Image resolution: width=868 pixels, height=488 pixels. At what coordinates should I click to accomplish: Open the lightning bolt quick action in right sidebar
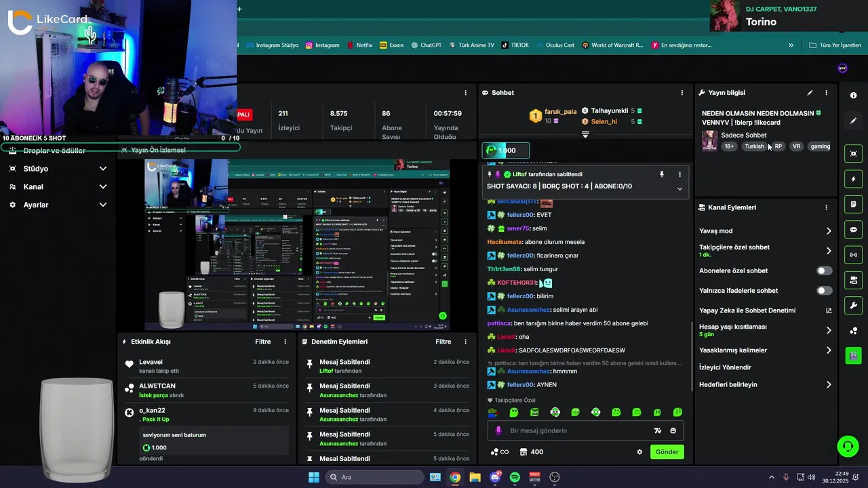pos(853,179)
